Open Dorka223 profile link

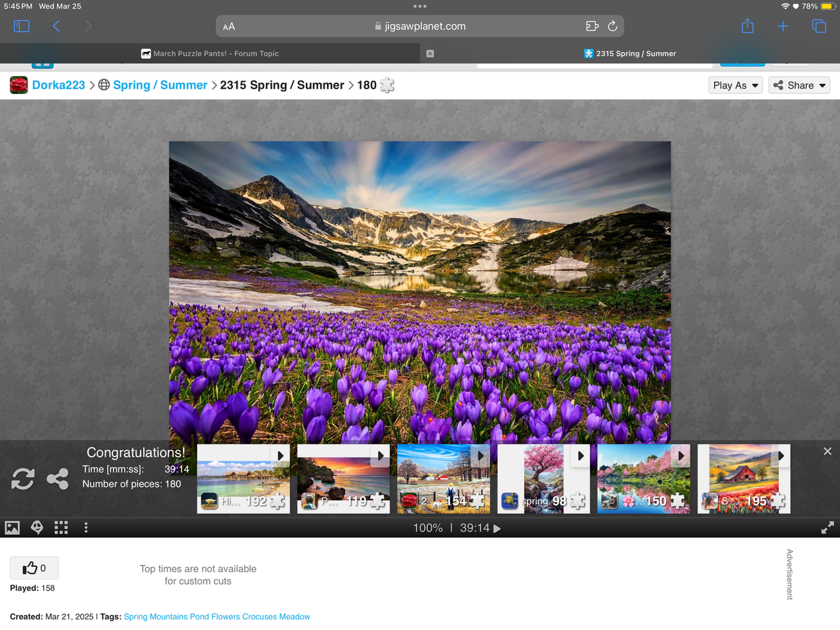click(x=58, y=85)
